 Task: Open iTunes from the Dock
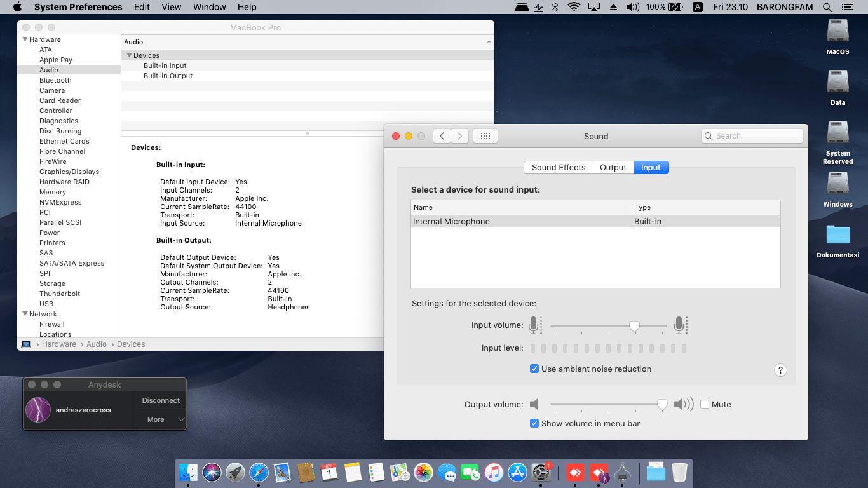494,473
